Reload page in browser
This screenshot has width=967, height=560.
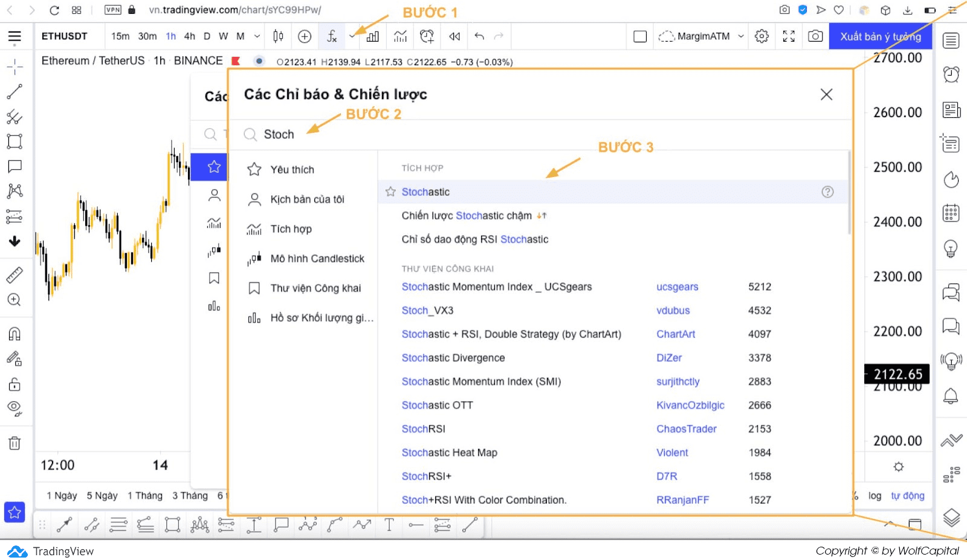tap(54, 10)
